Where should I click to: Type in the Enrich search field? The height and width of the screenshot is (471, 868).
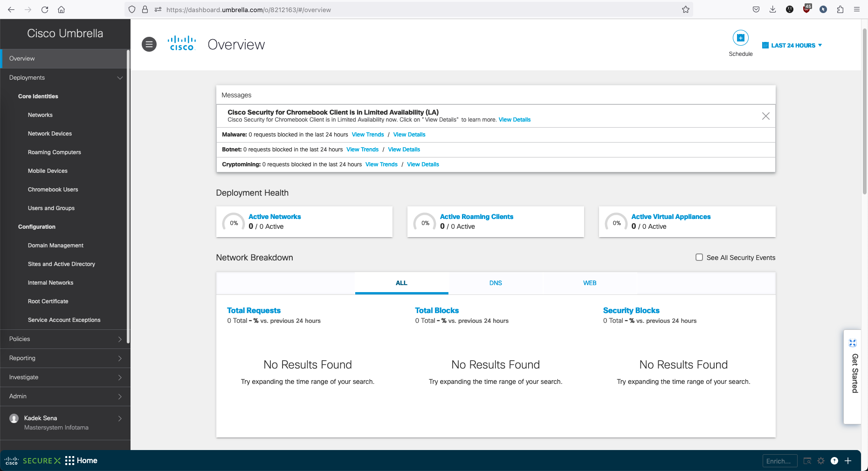tap(779, 461)
